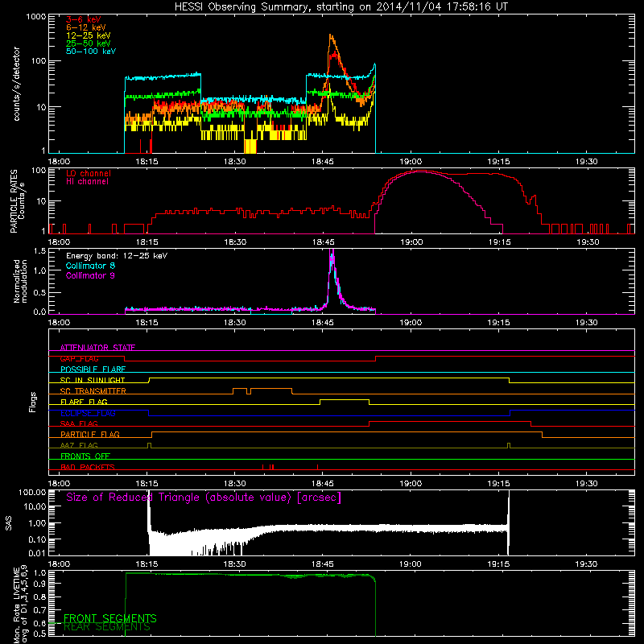Click the 1.5 tick on modulation axis

39,251
